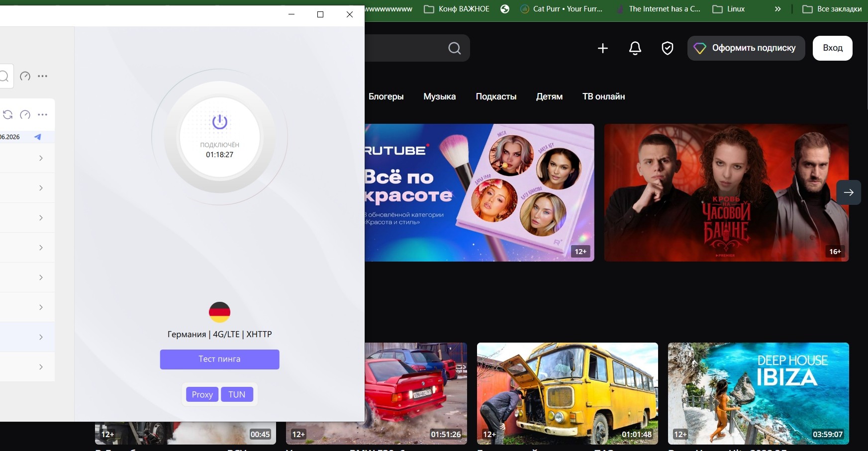This screenshot has width=868, height=451.
Task: Click the shield icon in Rutube header
Action: [668, 48]
